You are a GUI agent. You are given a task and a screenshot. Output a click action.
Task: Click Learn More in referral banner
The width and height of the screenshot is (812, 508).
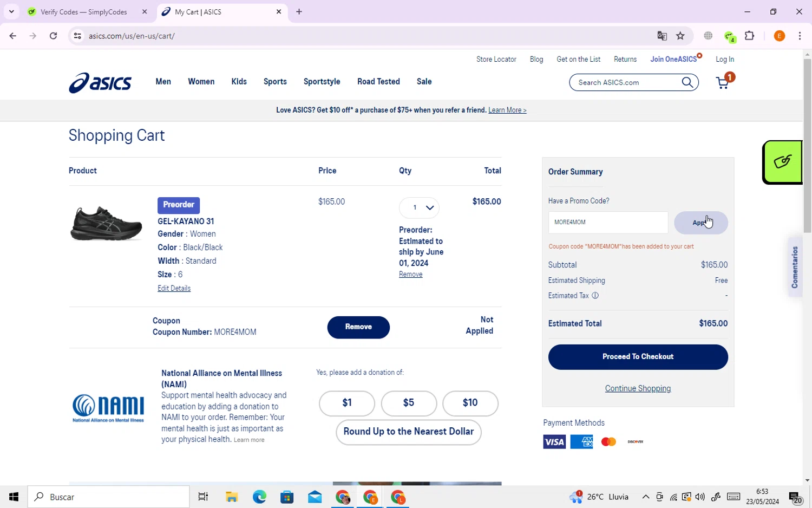coord(507,110)
